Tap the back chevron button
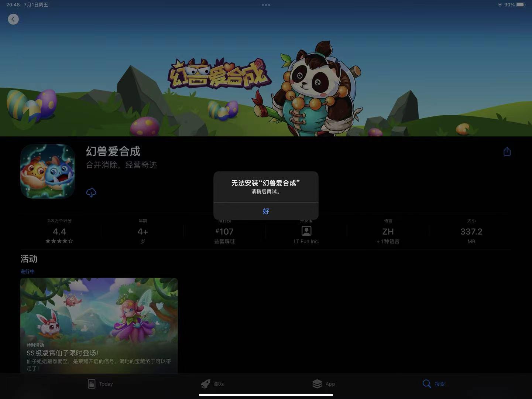Image resolution: width=532 pixels, height=399 pixels. [13, 19]
